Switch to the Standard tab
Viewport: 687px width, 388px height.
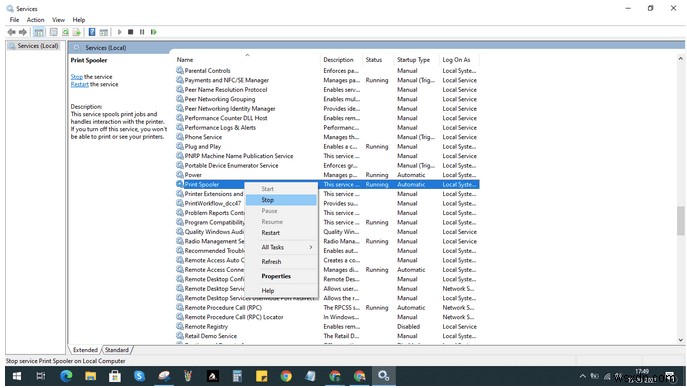point(117,350)
